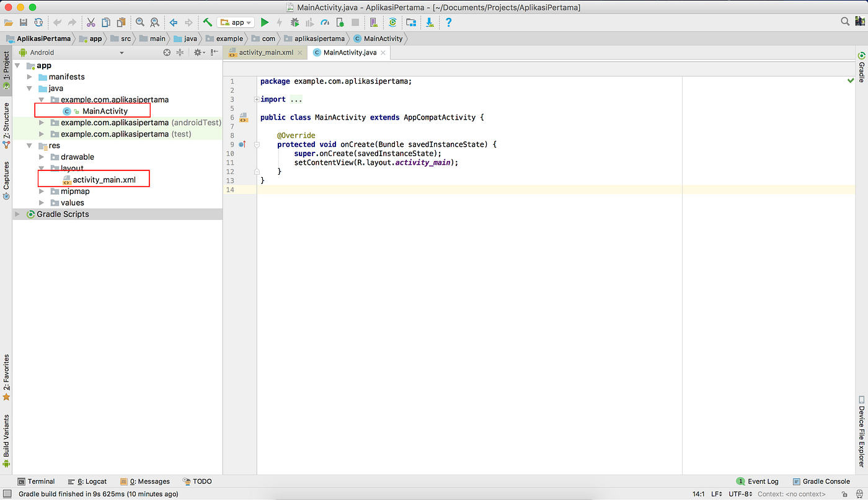The height and width of the screenshot is (500, 868).
Task: Open the app run configuration dropdown
Action: (236, 22)
